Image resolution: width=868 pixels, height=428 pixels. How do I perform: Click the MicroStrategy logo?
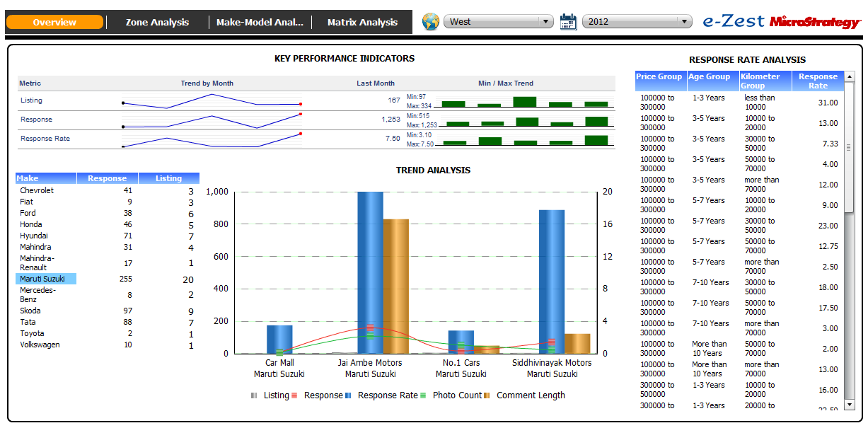[x=814, y=22]
